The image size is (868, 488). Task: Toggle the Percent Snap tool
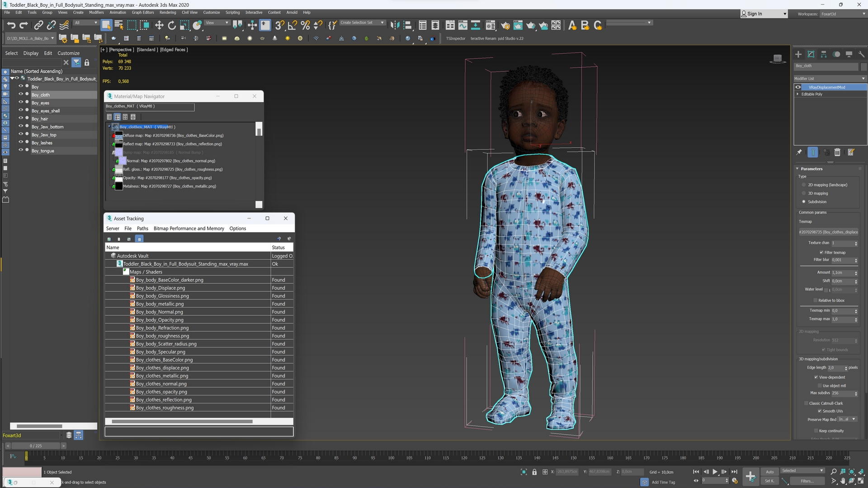(x=305, y=25)
